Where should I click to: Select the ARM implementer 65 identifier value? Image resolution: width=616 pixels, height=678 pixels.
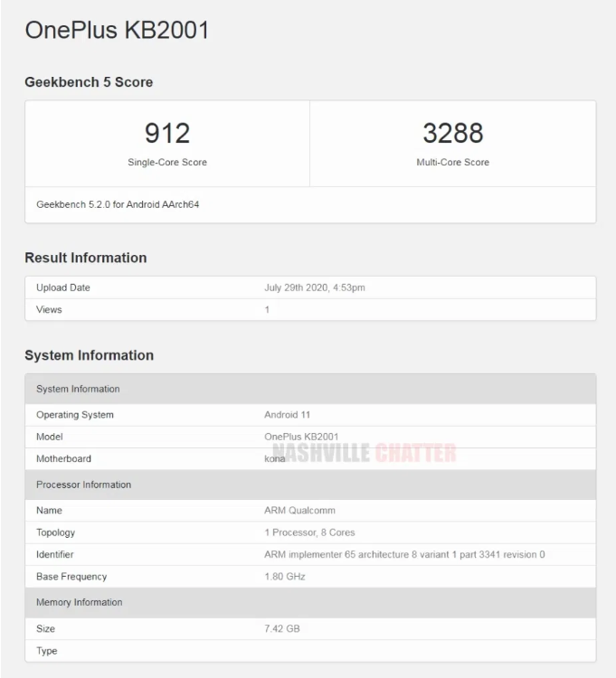click(404, 555)
